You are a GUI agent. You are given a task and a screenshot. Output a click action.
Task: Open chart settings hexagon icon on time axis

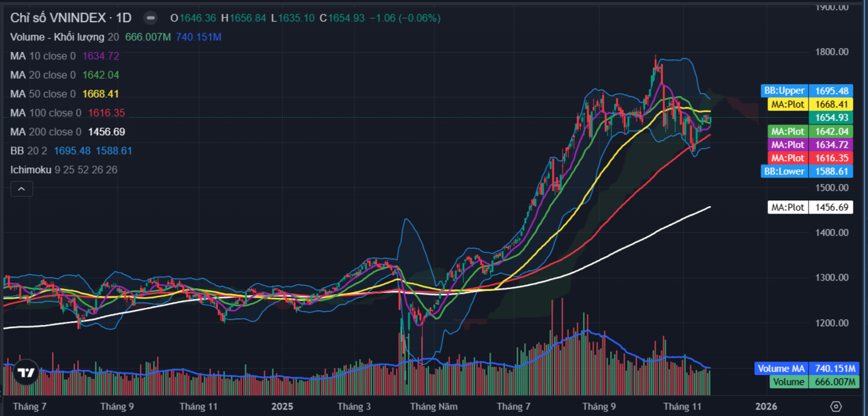tap(836, 407)
